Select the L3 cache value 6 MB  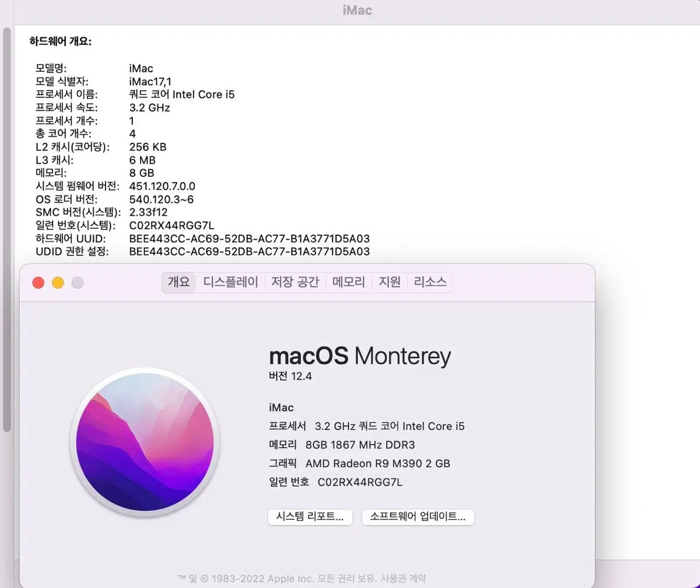pos(142,160)
